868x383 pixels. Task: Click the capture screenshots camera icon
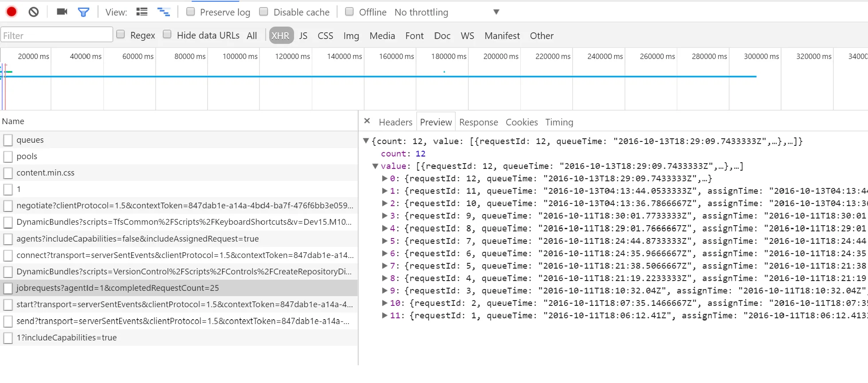(x=62, y=12)
